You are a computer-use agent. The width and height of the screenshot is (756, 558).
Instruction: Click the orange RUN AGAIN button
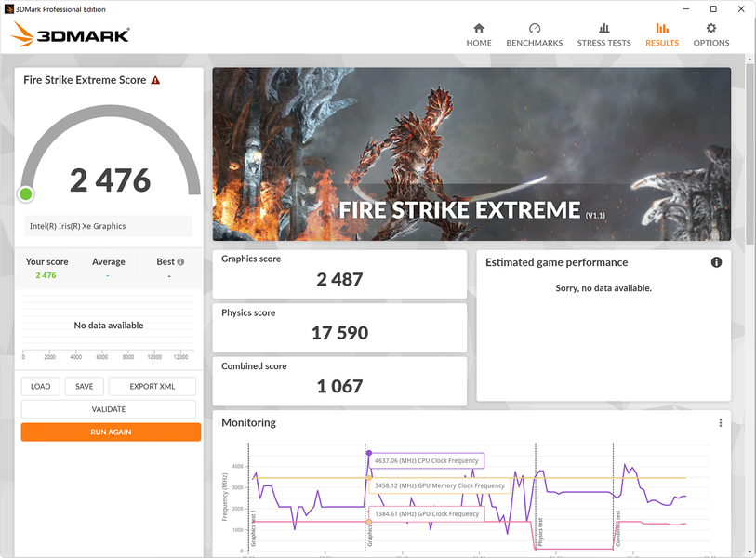tap(111, 432)
